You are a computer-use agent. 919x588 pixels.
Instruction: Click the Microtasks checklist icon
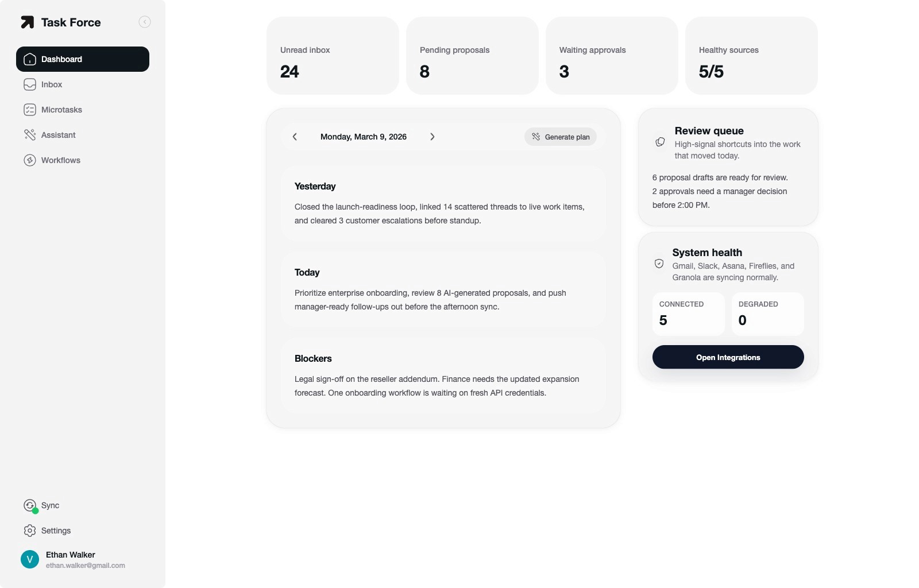tap(30, 110)
